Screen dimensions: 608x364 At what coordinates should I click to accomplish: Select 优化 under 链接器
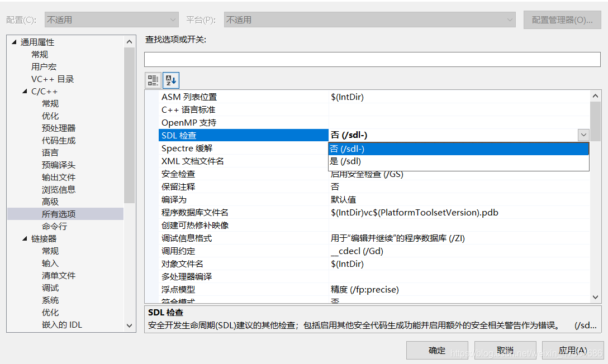coord(50,312)
